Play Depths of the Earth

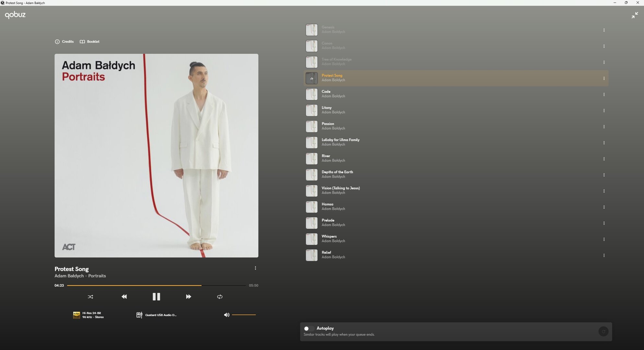click(x=456, y=175)
